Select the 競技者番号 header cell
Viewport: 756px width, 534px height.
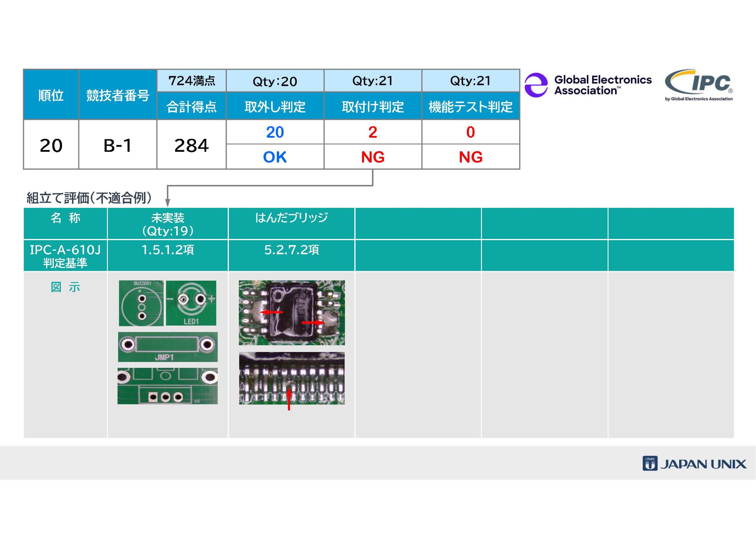tap(118, 95)
